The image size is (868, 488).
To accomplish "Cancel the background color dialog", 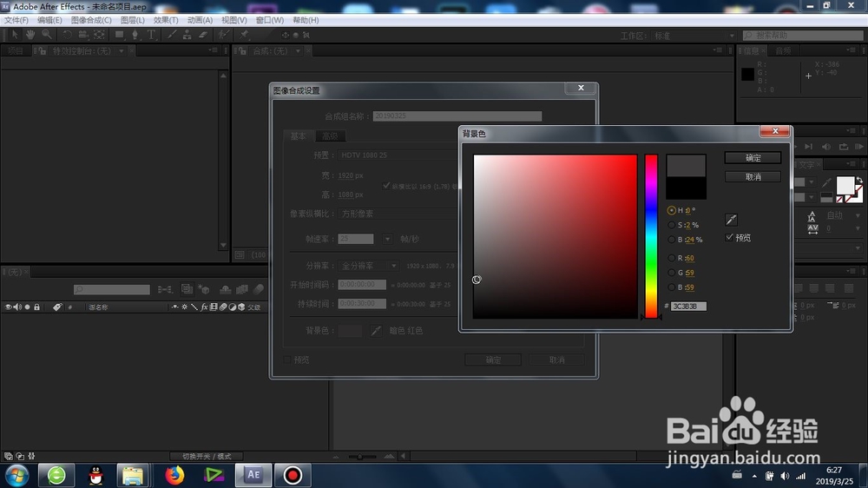I will 753,176.
